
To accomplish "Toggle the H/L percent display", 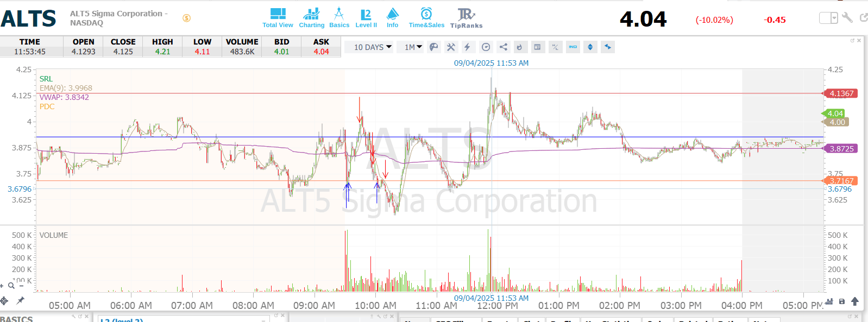I will tap(555, 47).
